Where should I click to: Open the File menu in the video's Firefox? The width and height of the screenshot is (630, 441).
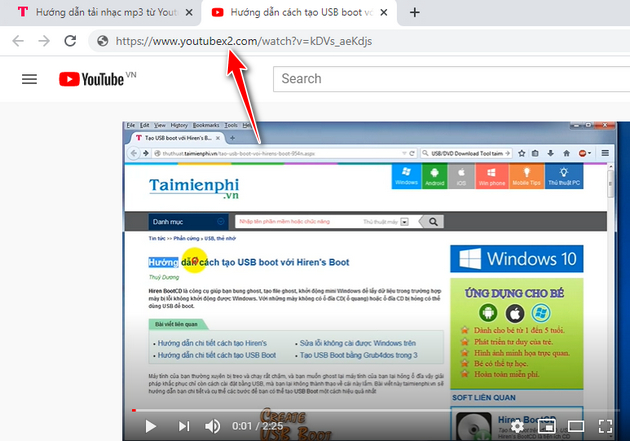131,125
